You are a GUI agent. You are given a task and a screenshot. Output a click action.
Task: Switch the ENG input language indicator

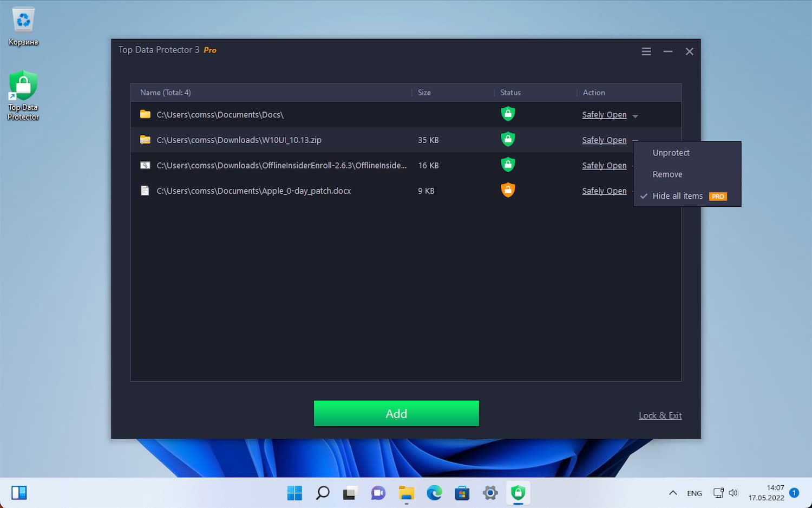pos(695,493)
